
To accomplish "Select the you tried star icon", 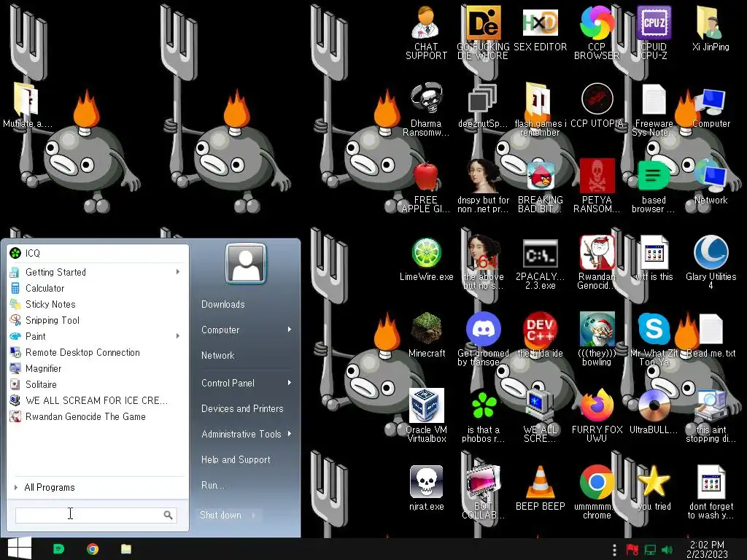I will pyautogui.click(x=654, y=489).
